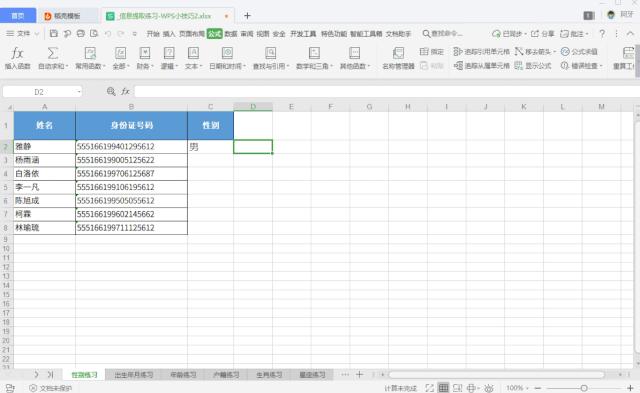Viewport: 640px width, 393px height.
Task: Select the 年龄练习 sheet tab
Action: (183, 375)
